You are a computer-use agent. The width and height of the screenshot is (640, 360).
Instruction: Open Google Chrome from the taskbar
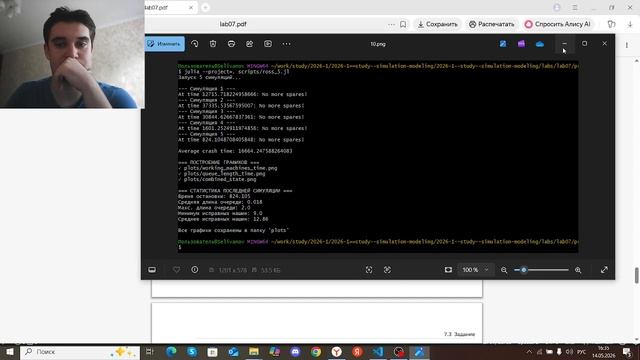click(316, 351)
